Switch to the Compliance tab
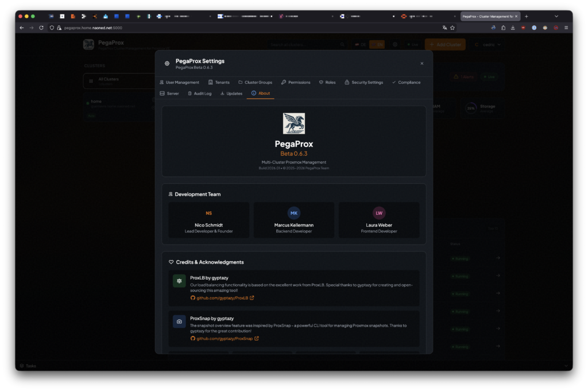 406,82
